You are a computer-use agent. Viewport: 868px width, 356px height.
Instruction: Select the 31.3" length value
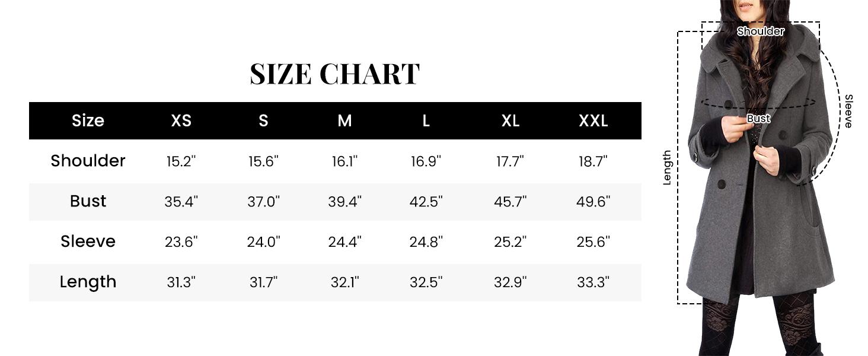(x=181, y=282)
